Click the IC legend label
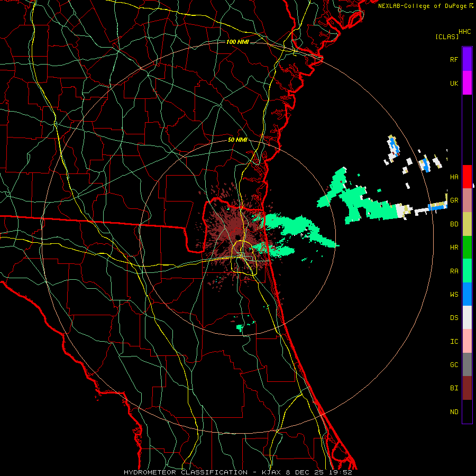This screenshot has height=476, width=476. pos(454,342)
